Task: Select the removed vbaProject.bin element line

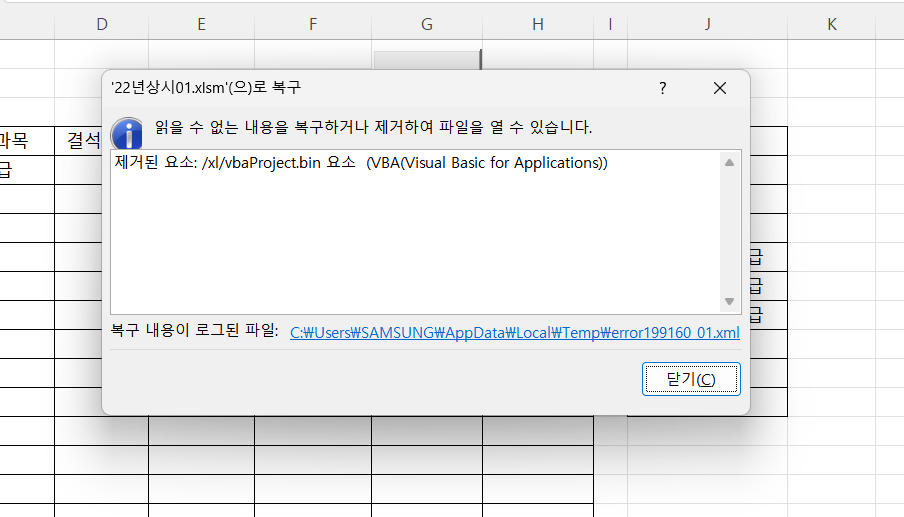Action: pyautogui.click(x=361, y=163)
